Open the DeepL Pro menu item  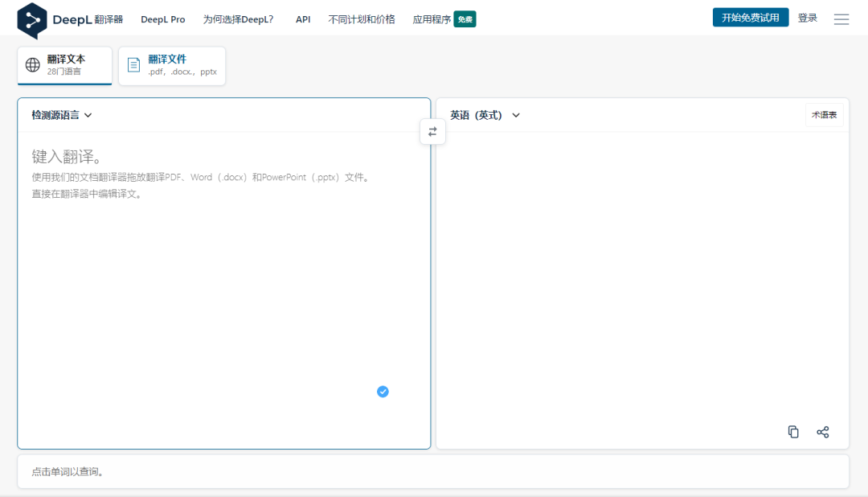(162, 19)
